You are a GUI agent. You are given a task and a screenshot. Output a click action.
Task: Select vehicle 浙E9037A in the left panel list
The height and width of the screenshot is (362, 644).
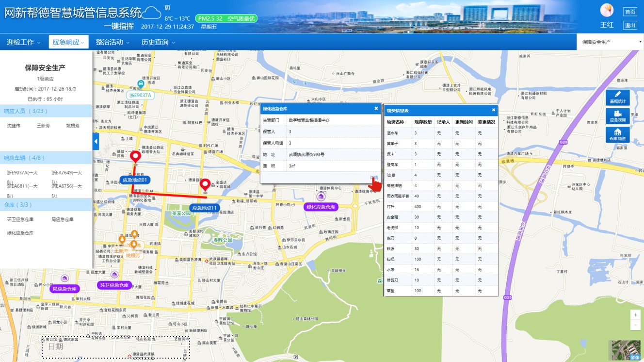pyautogui.click(x=22, y=173)
